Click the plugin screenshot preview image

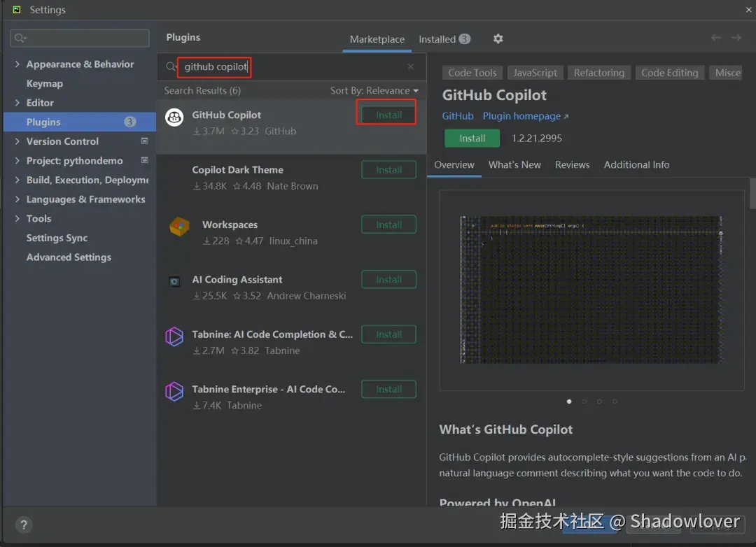click(591, 290)
